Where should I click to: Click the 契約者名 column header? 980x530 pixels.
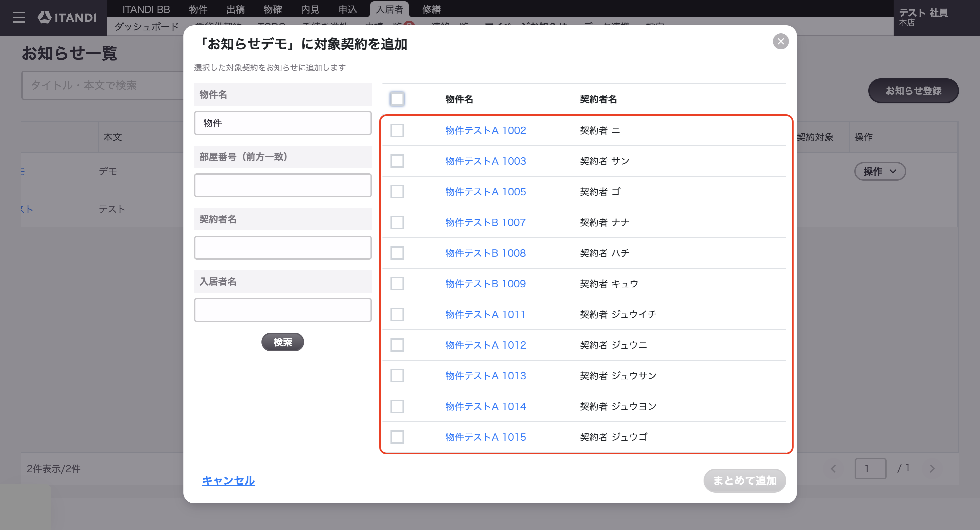click(x=598, y=99)
